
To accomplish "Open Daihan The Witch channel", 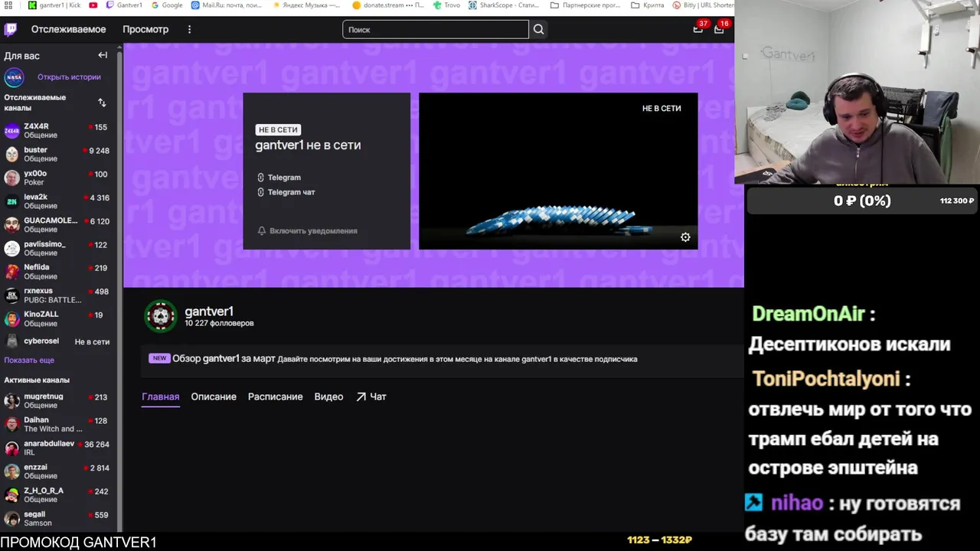I will (57, 425).
